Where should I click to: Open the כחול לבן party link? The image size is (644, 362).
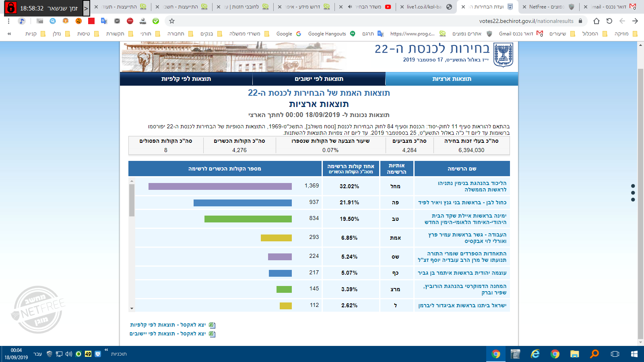tap(462, 202)
